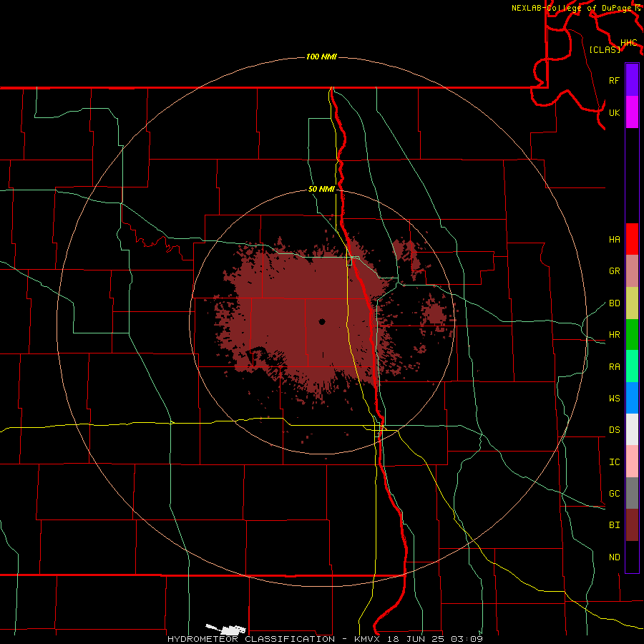This screenshot has width=644, height=644.
Task: Click the ND legend label
Action: point(615,557)
